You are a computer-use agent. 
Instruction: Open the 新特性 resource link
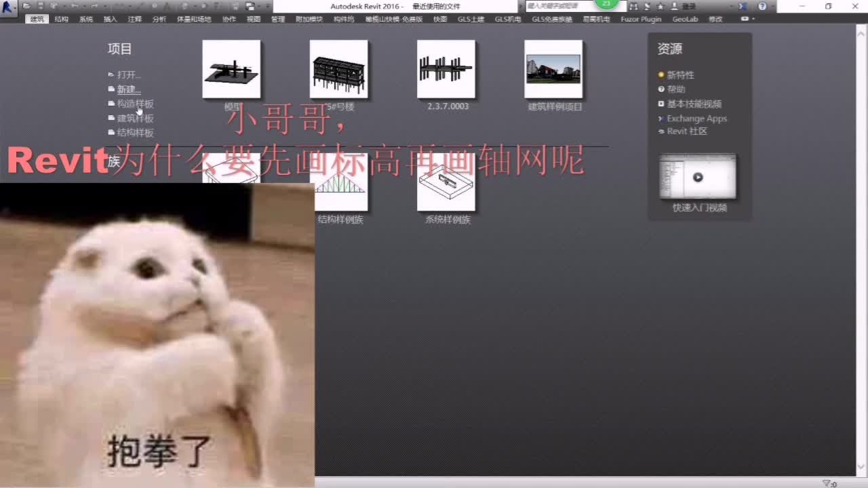tap(680, 75)
